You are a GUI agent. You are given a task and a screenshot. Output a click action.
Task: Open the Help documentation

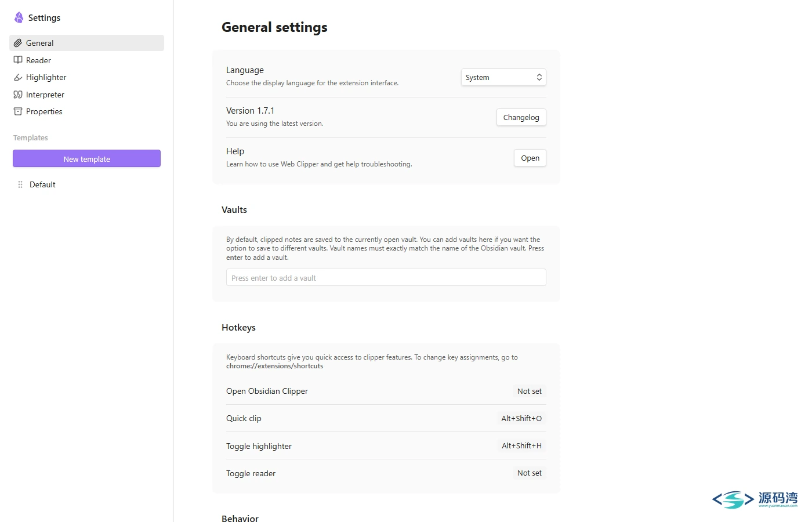click(x=530, y=158)
